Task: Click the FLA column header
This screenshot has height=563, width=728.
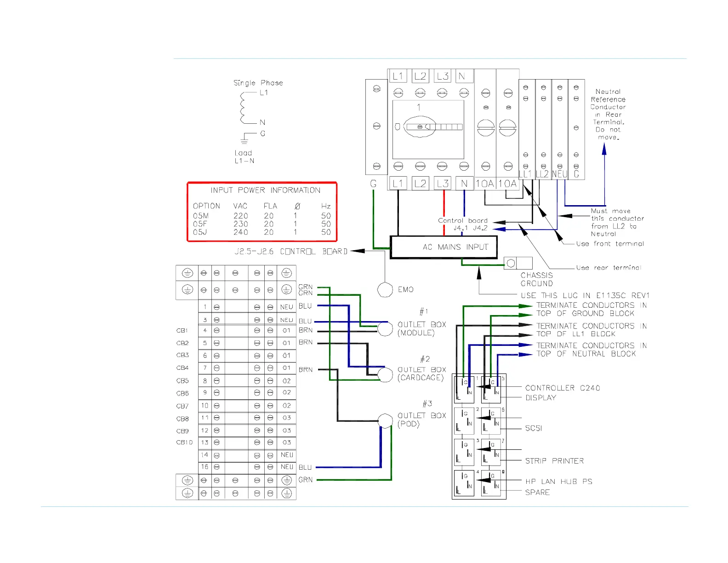Action: point(270,206)
